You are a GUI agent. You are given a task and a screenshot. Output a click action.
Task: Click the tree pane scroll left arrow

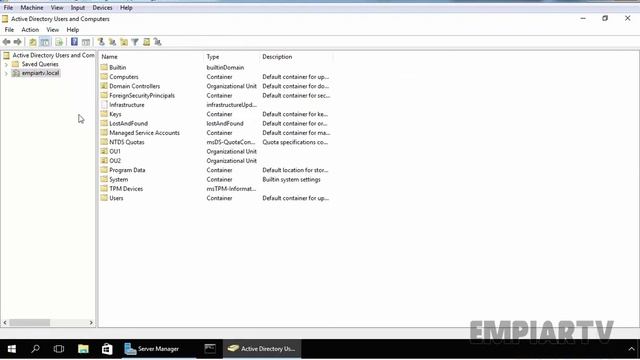5,322
